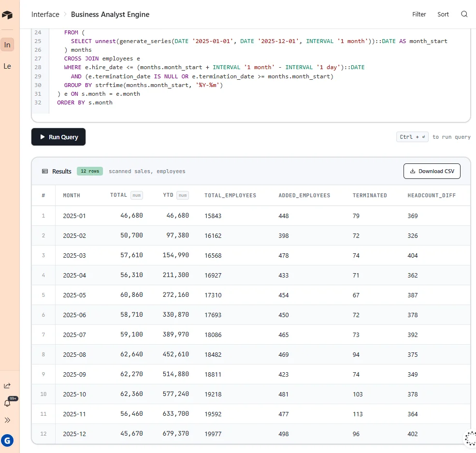This screenshot has width=476, height=453.
Task: Open notifications bell with 99+ badge
Action: (7, 403)
